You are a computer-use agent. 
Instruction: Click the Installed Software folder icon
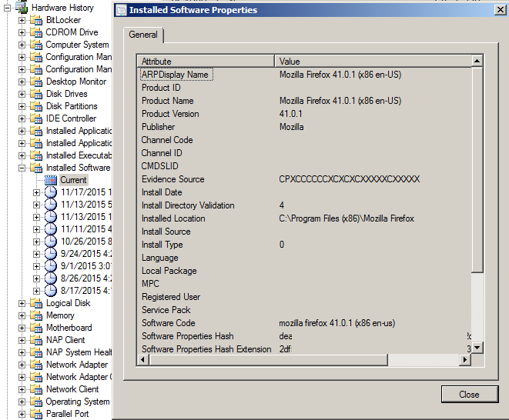36,168
